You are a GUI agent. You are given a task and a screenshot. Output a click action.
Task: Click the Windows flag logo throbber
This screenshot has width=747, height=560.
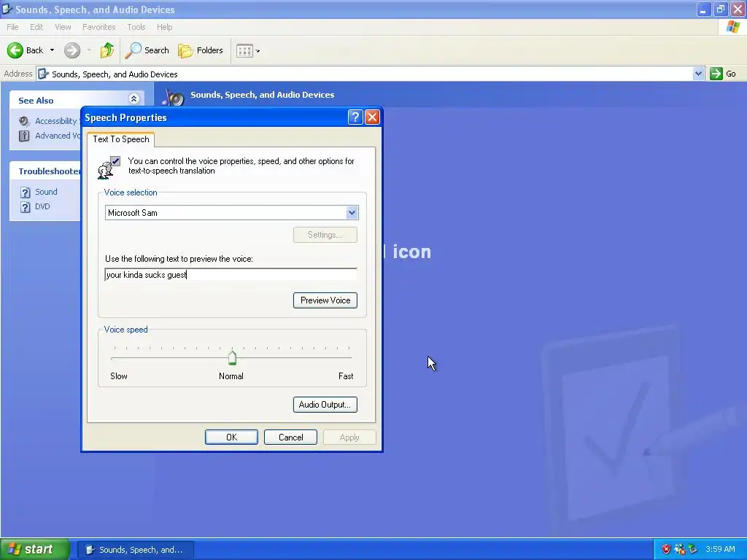coord(732,27)
